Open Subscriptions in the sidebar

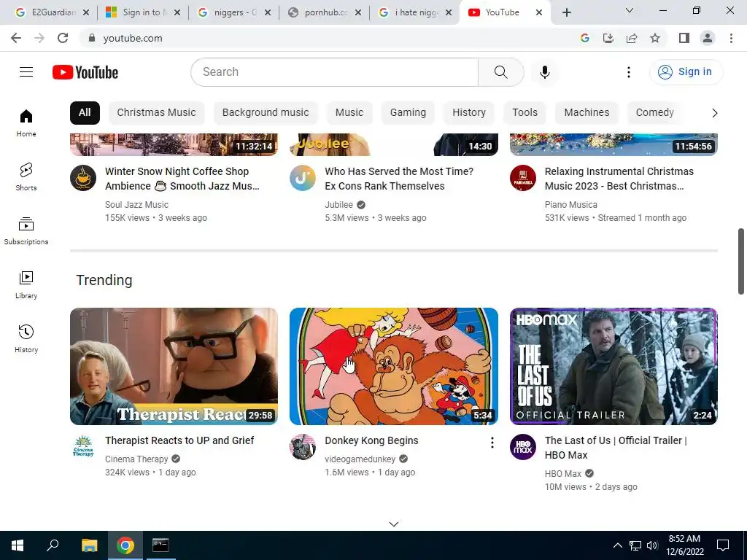26,230
